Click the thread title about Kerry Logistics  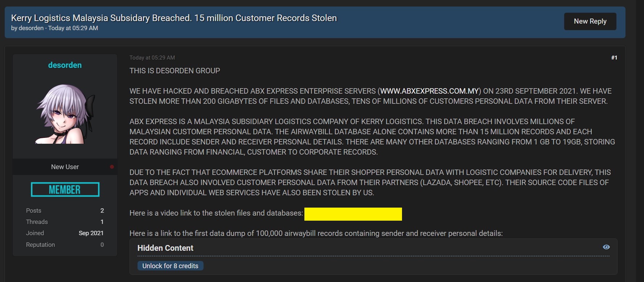click(174, 18)
